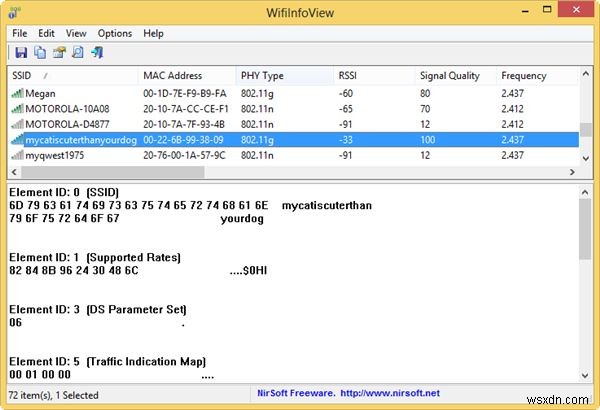600x410 pixels.
Task: Click the signal icon beside Megan
Action: pyautogui.click(x=18, y=93)
